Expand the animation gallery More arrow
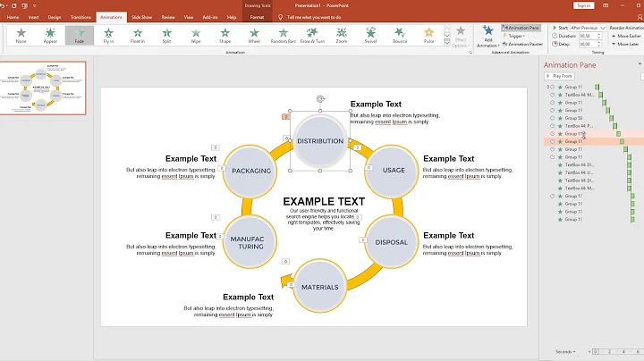The width and height of the screenshot is (644, 361). point(447,43)
